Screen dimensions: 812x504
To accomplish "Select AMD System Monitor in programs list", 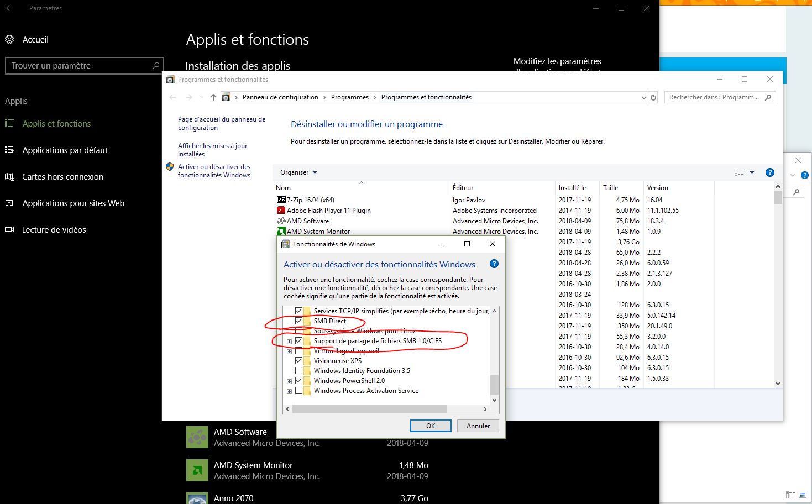I will (318, 232).
